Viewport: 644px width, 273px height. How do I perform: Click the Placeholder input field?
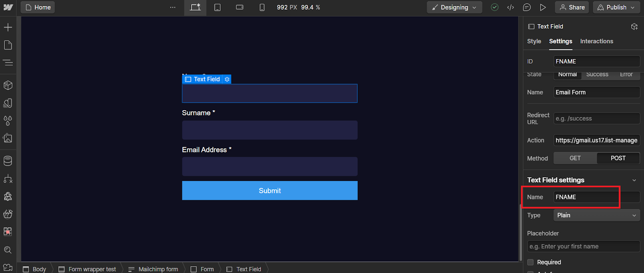coord(584,246)
